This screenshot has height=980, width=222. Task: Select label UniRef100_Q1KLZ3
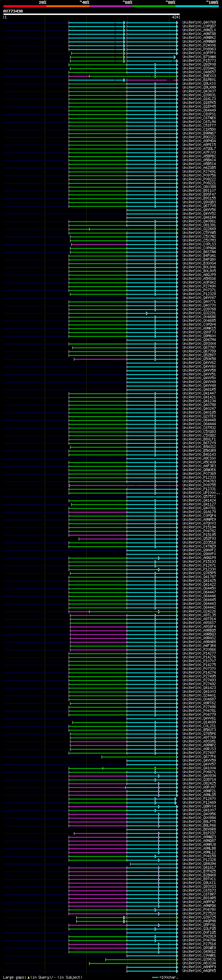[x=199, y=99]
